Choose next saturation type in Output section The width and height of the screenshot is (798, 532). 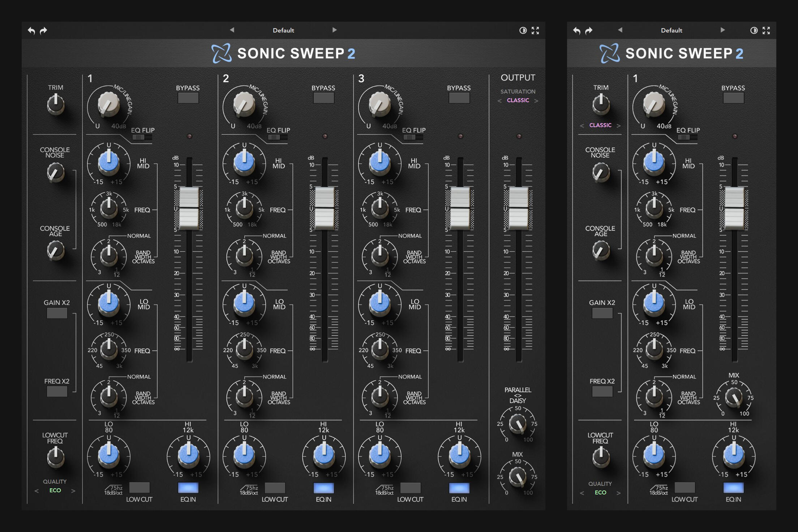pos(536,101)
